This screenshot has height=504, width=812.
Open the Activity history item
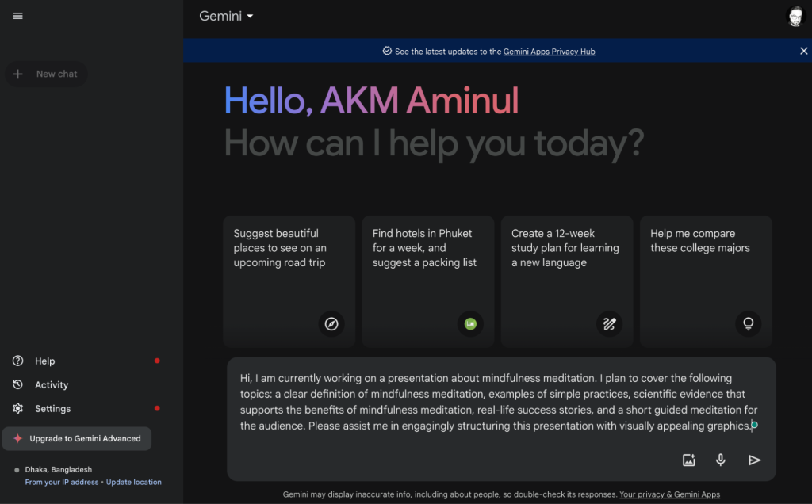52,385
